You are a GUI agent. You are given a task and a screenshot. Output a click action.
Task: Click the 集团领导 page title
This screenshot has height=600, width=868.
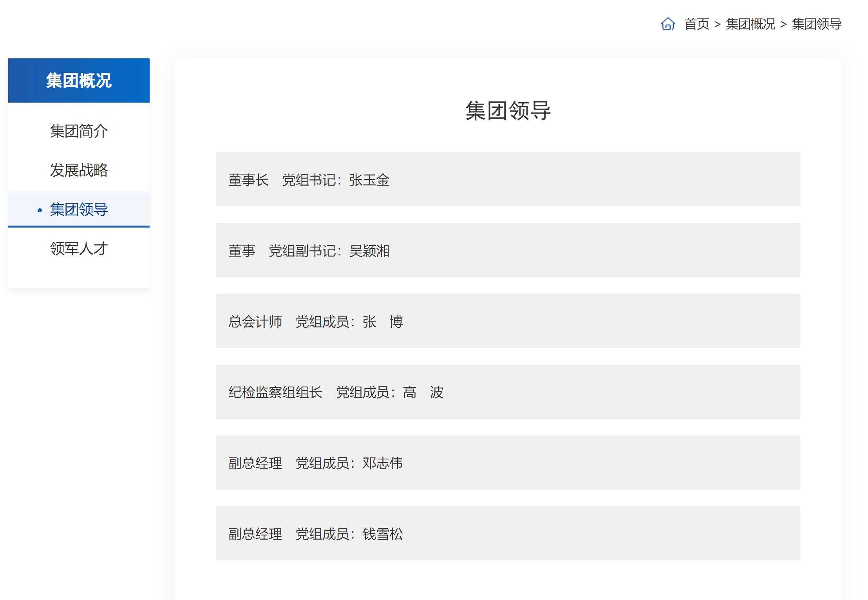508,111
